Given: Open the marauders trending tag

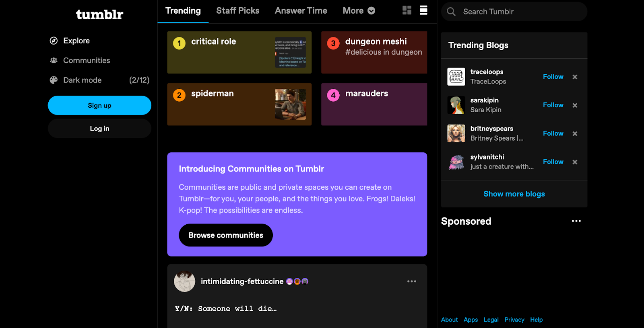Looking at the screenshot, I should point(374,104).
